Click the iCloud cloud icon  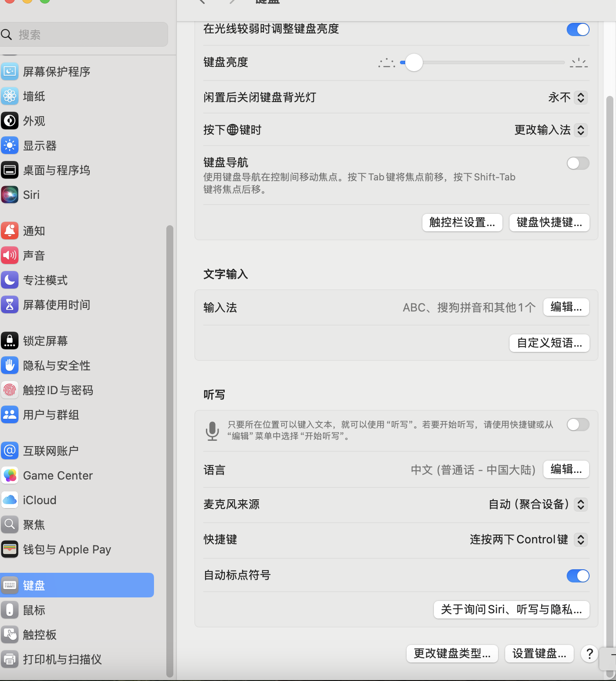(x=10, y=500)
